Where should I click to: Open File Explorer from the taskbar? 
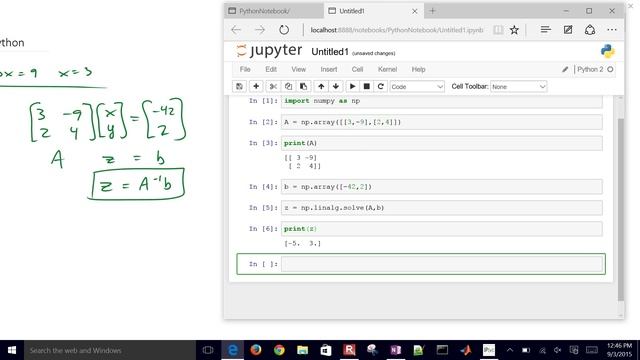302,350
